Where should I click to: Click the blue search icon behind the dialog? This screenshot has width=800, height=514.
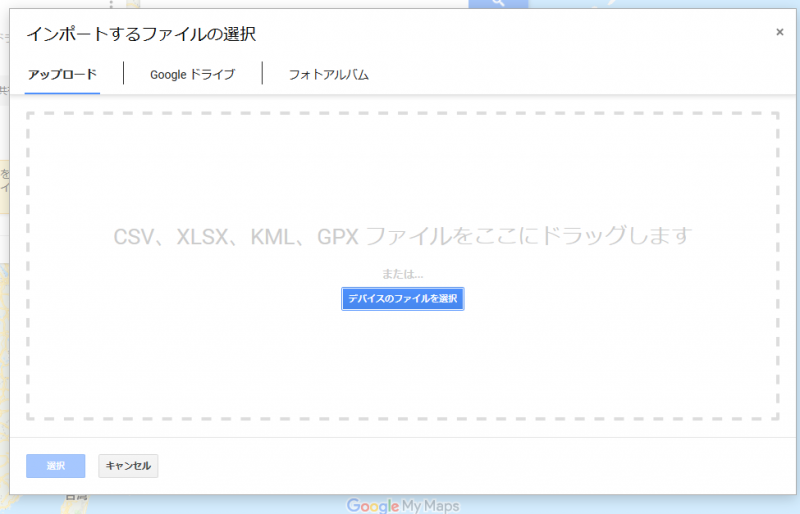pos(495,4)
